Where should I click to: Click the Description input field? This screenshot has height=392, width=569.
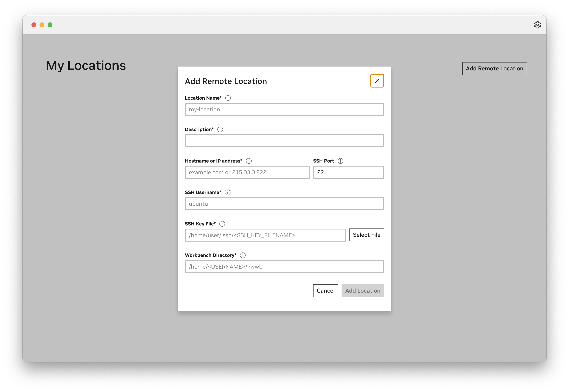point(284,141)
